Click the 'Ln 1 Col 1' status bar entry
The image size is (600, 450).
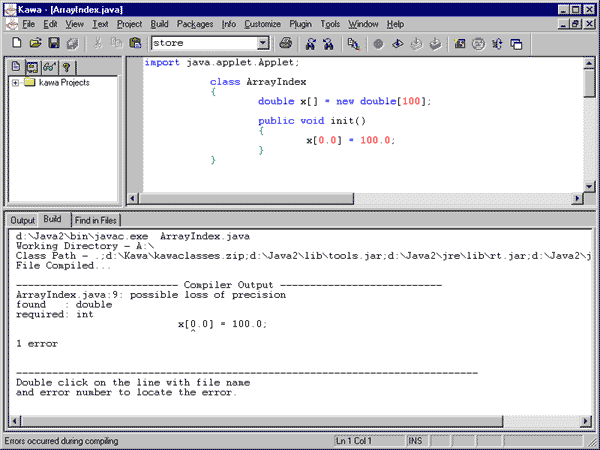coord(353,441)
